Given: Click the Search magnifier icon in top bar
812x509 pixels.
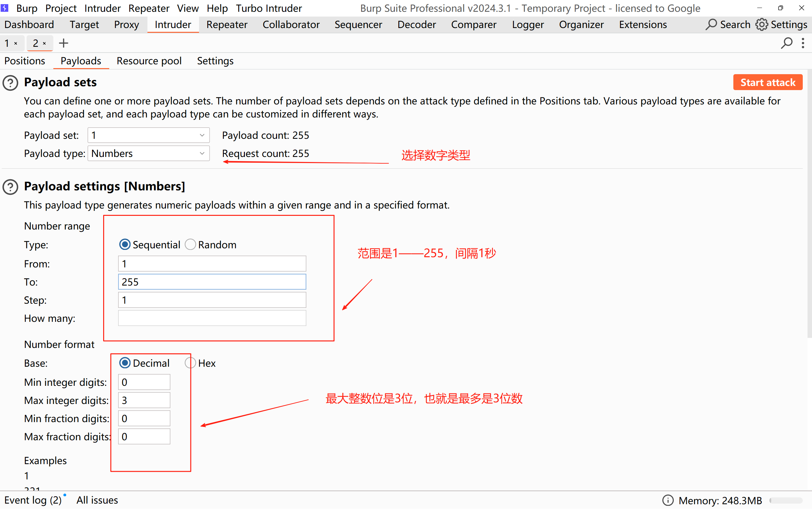Looking at the screenshot, I should (711, 25).
